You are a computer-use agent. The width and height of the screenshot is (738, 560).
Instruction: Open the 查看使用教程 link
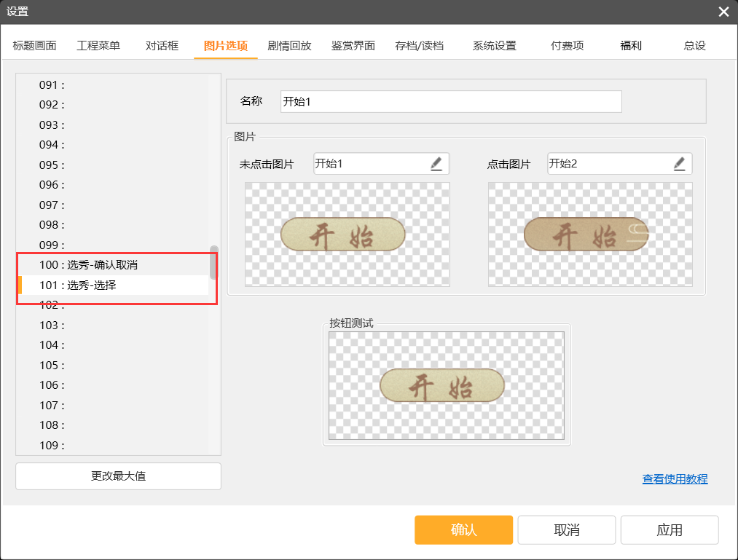(x=675, y=479)
